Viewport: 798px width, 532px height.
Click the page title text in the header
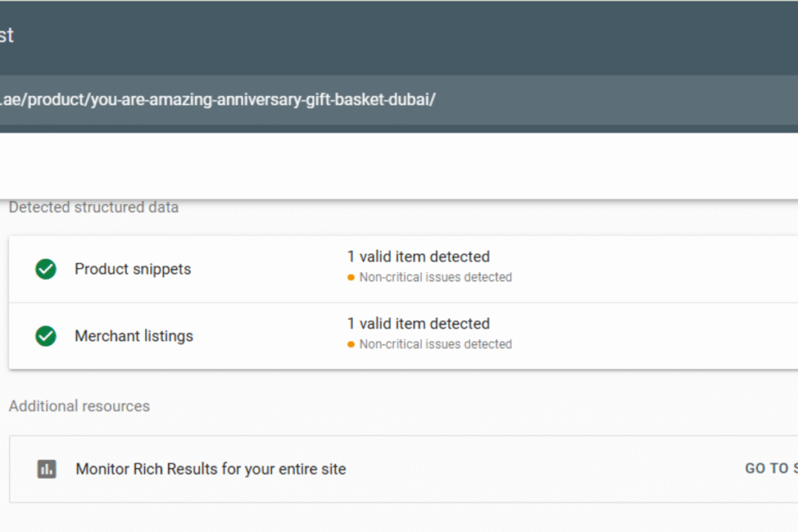click(6, 36)
